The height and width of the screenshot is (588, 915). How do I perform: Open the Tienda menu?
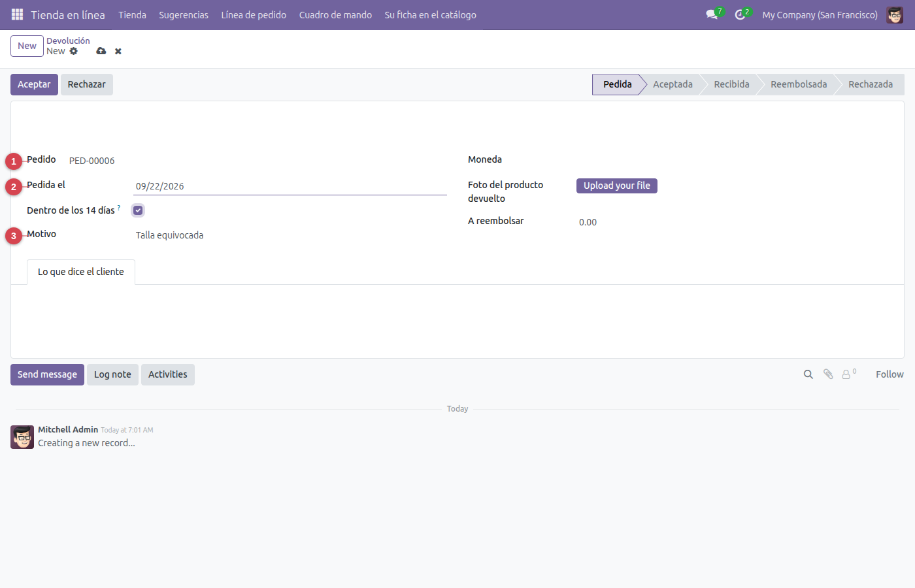132,14
